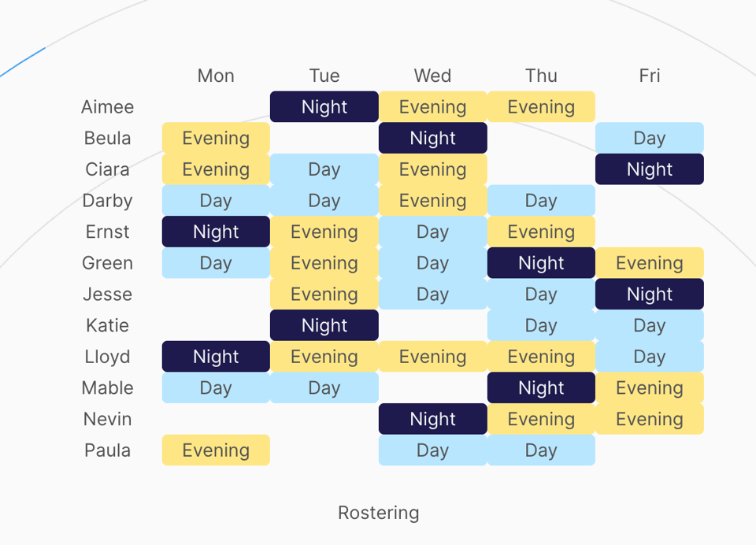
Task: Select Green's Thursday Night shift
Action: click(x=541, y=263)
